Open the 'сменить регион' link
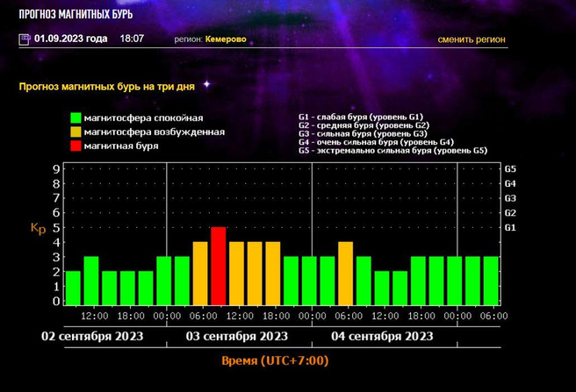Screen dimensions: 576x392 click(472, 39)
